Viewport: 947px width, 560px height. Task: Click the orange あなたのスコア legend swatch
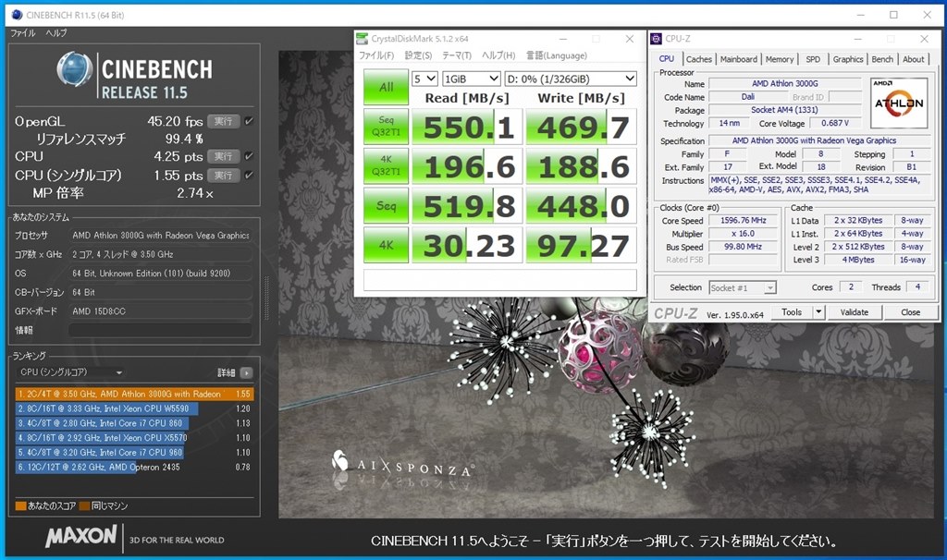20,505
